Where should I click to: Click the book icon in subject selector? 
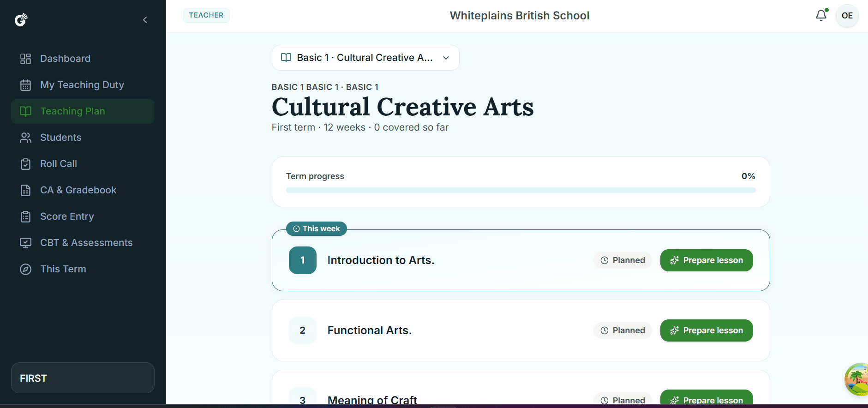[x=286, y=58]
